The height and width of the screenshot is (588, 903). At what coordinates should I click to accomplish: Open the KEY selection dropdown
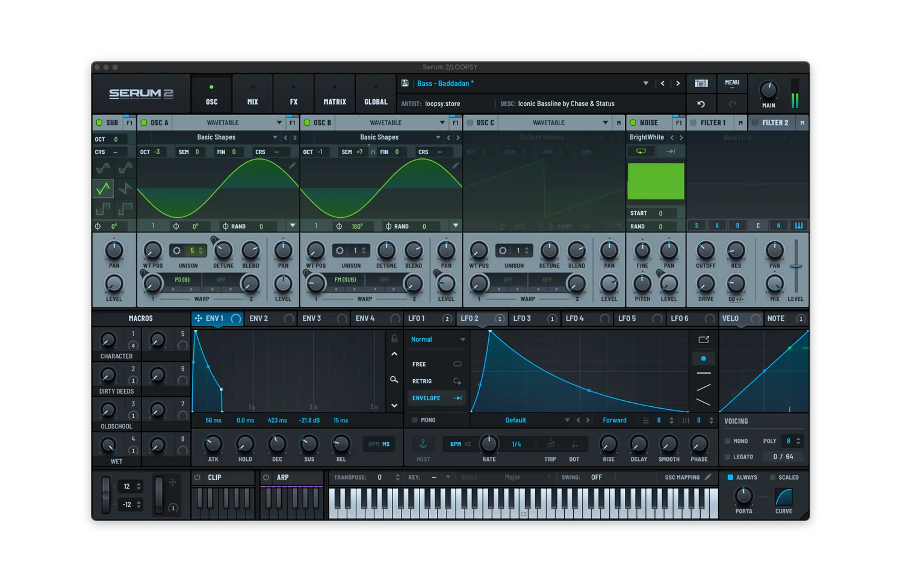pyautogui.click(x=448, y=477)
